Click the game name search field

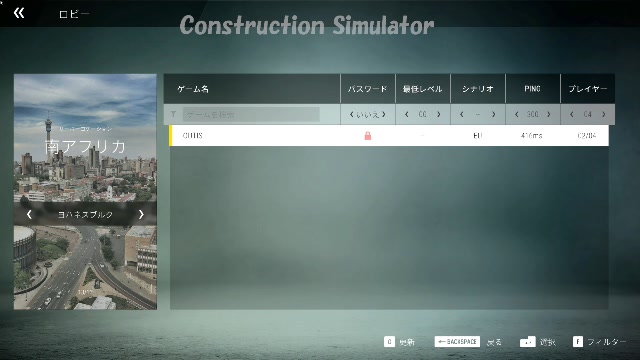pos(251,115)
